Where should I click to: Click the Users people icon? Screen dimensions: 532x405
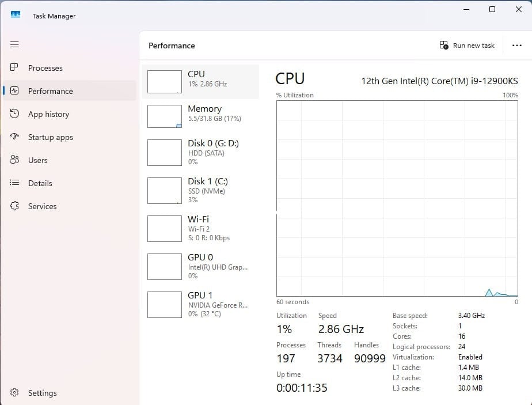15,160
